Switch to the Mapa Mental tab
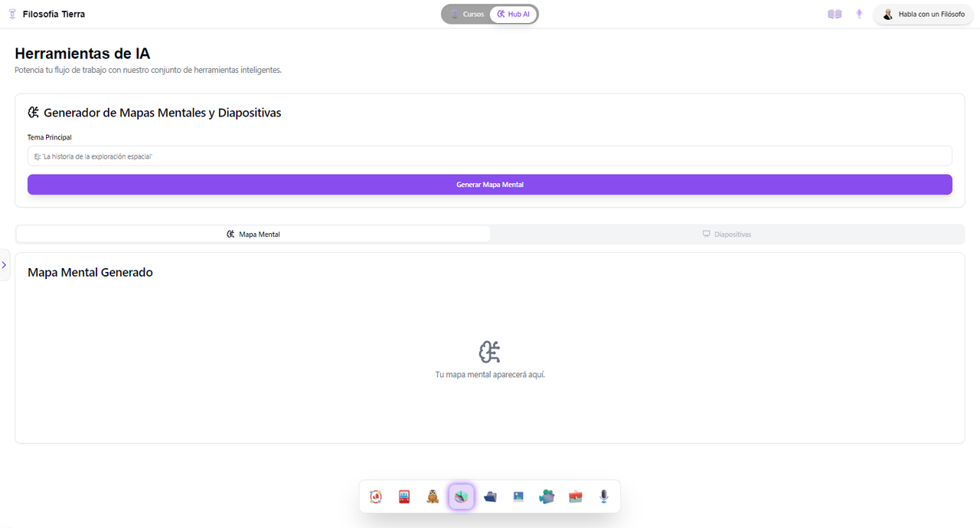 [253, 234]
